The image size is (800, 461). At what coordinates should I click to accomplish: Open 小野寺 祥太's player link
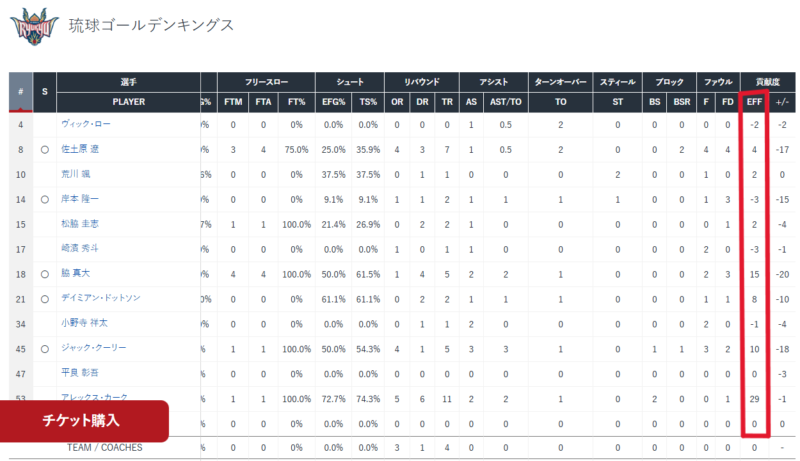click(x=83, y=323)
